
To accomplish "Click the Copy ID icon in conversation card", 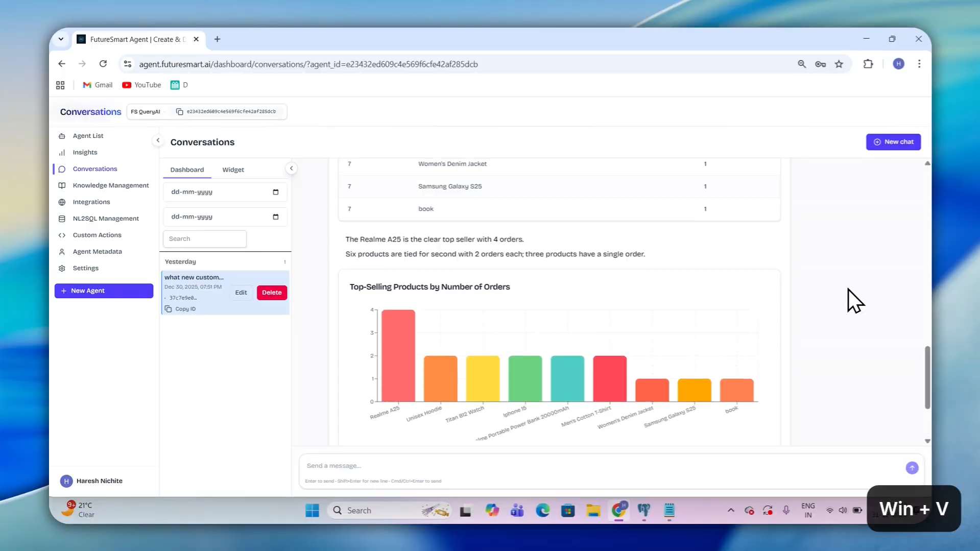I will (169, 309).
